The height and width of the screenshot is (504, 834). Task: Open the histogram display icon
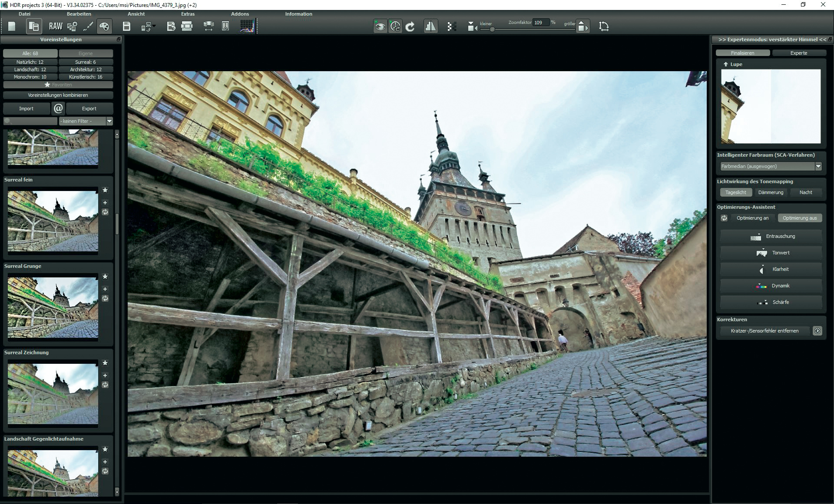tap(247, 26)
